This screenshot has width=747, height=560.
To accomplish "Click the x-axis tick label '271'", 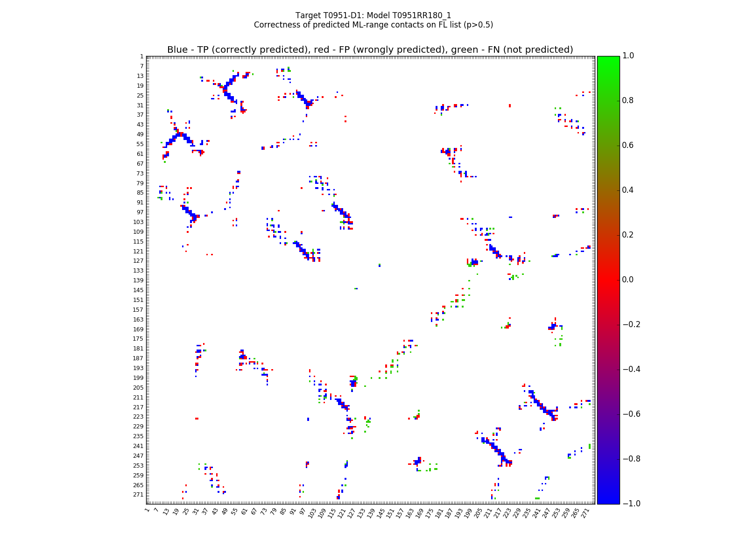I will tap(585, 513).
